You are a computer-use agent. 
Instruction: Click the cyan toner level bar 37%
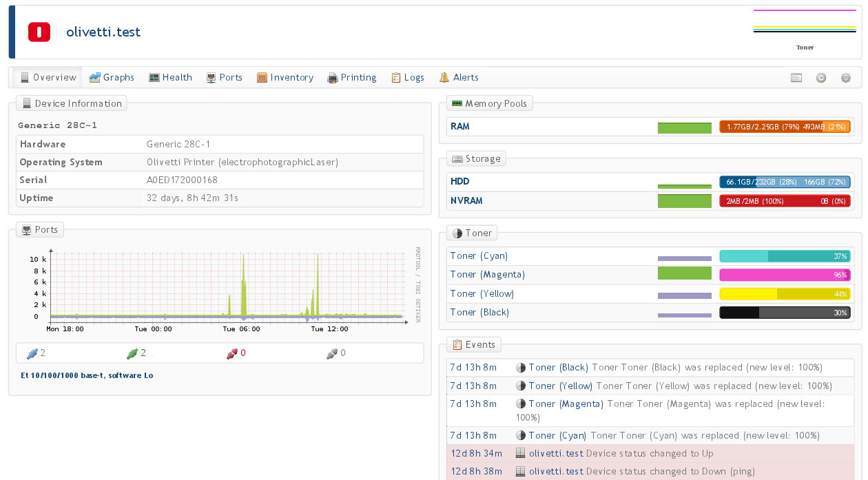pos(785,256)
